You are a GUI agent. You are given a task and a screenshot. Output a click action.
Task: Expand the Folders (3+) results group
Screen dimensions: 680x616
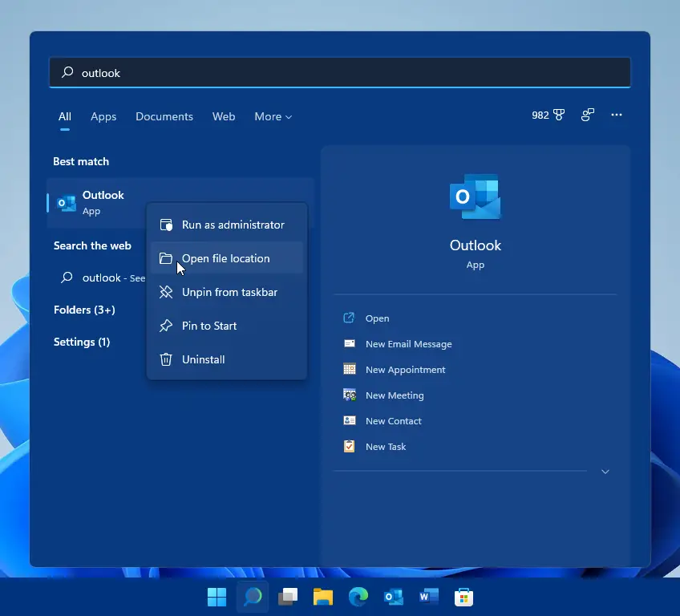coord(84,310)
